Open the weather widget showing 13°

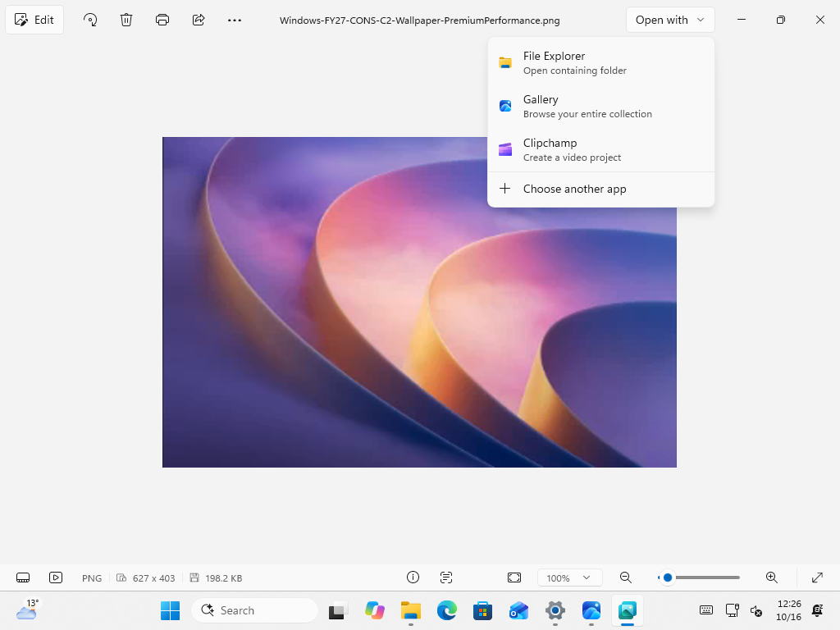click(27, 609)
